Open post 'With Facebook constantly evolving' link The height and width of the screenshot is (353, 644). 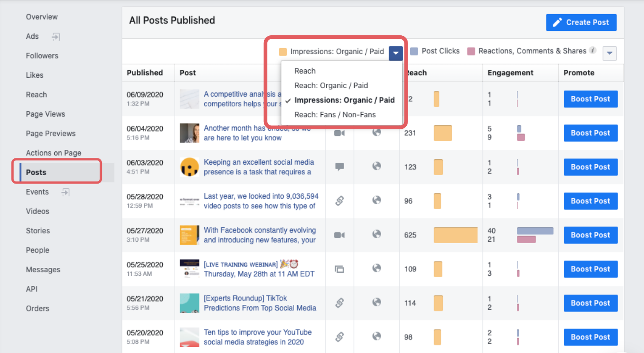click(260, 235)
